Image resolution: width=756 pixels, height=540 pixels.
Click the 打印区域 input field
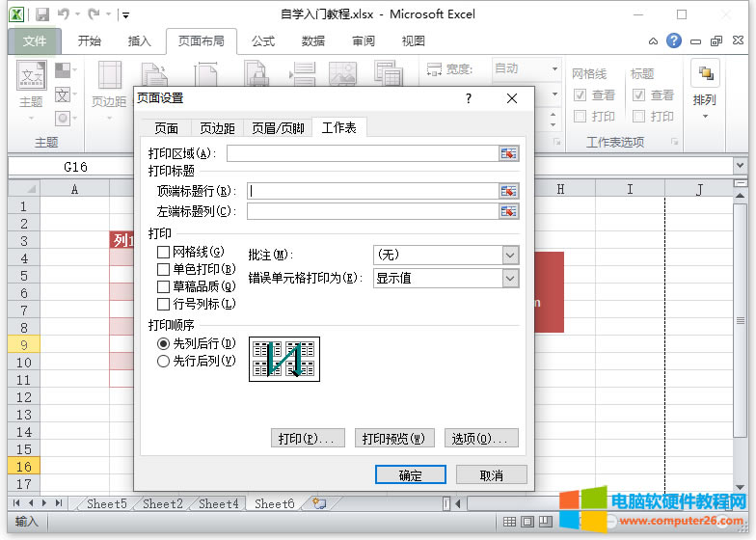362,153
